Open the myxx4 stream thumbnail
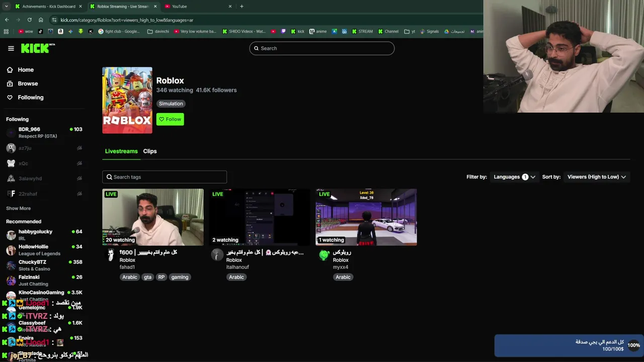Screen dimensions: 644x362 click(x=366, y=217)
